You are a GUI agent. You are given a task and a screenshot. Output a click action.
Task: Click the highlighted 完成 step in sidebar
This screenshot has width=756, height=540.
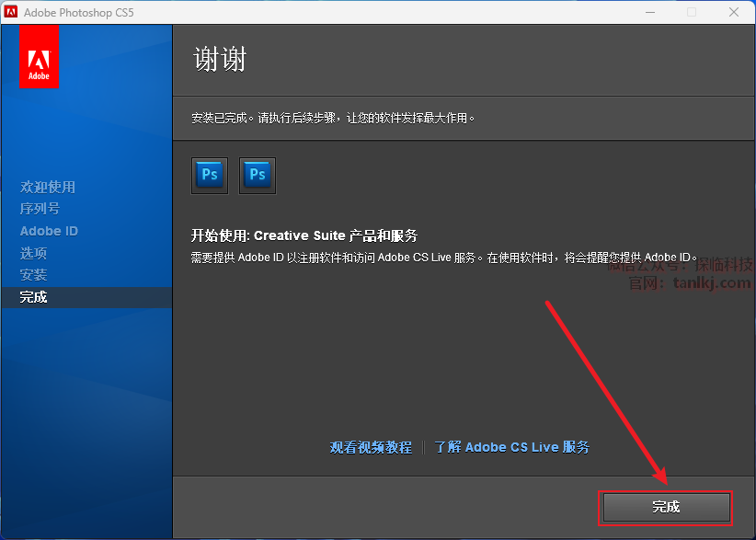(x=33, y=297)
